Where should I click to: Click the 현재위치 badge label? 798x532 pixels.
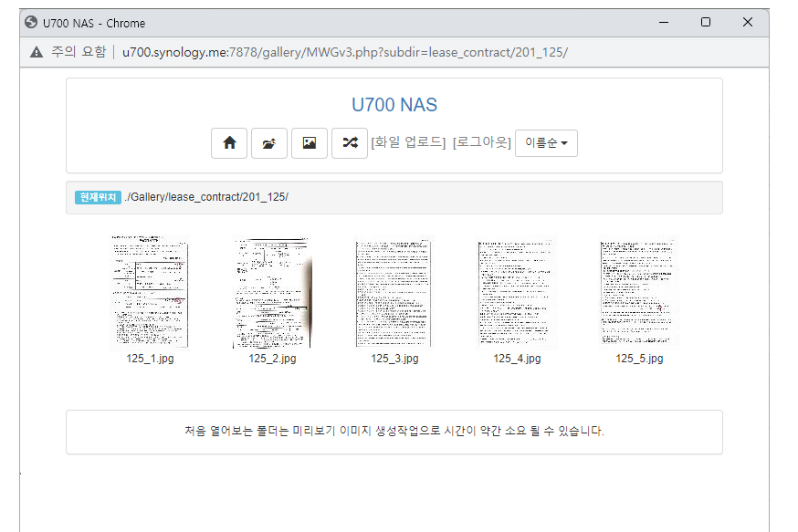98,197
